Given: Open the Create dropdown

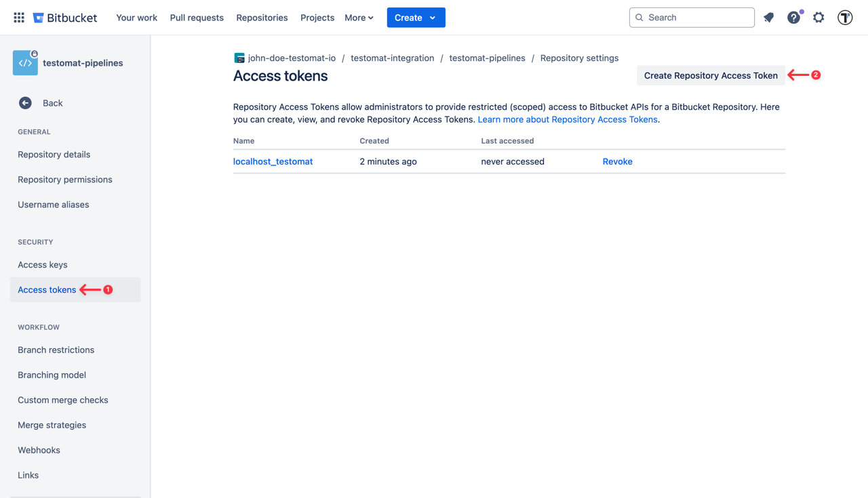Looking at the screenshot, I should click(x=416, y=18).
